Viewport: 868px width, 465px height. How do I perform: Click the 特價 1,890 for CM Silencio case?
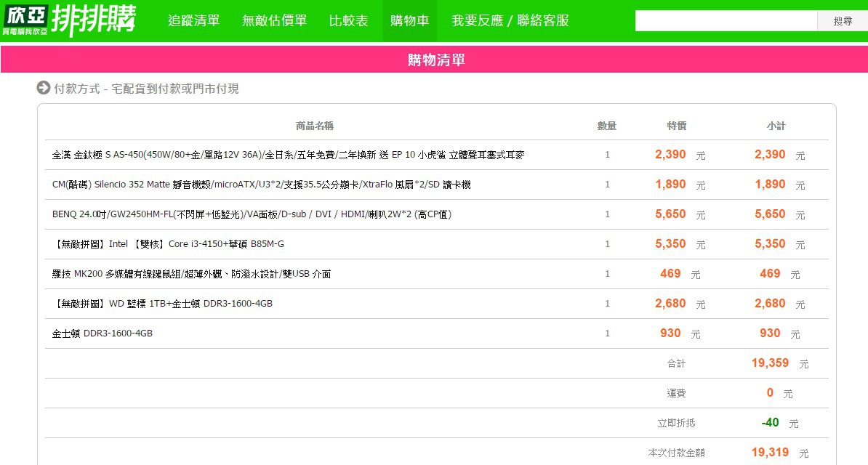tap(670, 185)
